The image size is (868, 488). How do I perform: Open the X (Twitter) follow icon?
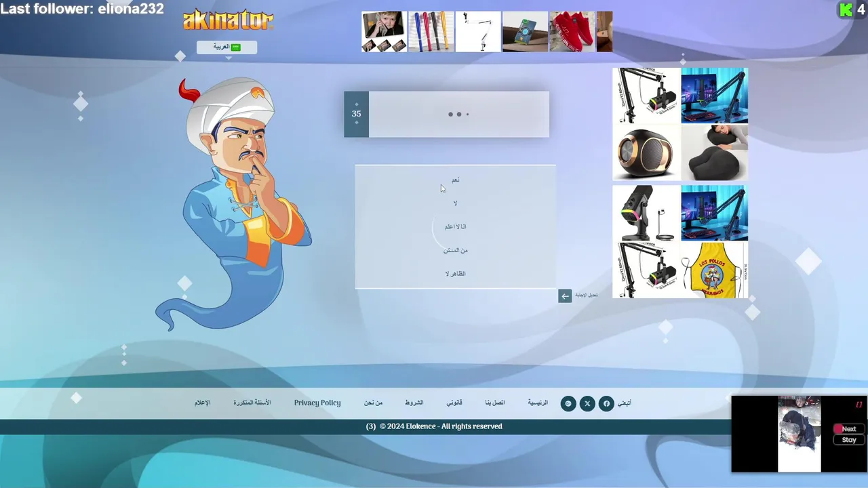tap(587, 403)
